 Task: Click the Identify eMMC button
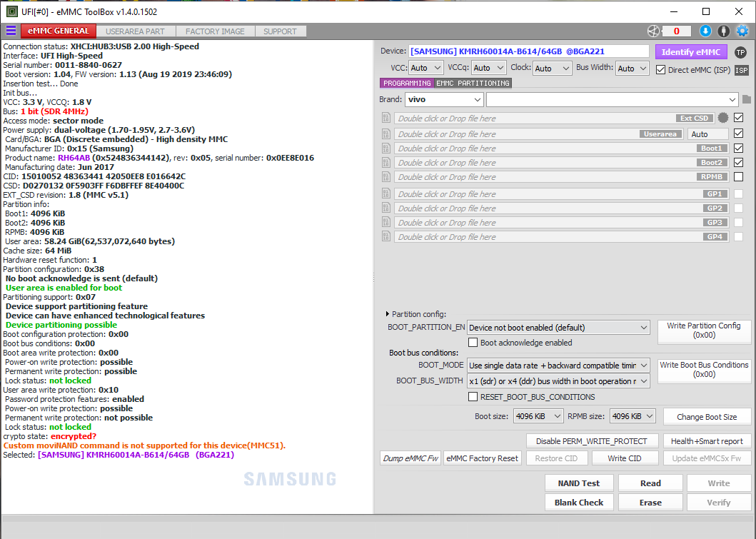coord(691,52)
